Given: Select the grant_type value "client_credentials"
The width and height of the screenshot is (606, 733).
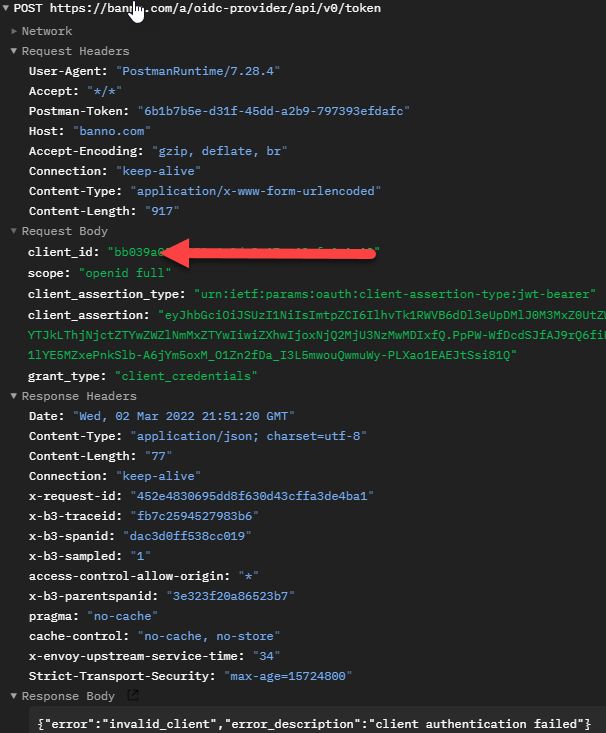Looking at the screenshot, I should pos(186,376).
